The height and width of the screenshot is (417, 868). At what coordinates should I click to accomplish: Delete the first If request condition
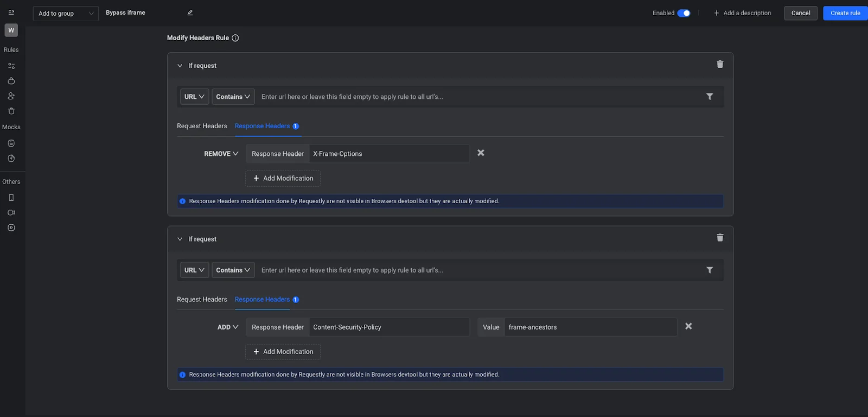point(720,65)
